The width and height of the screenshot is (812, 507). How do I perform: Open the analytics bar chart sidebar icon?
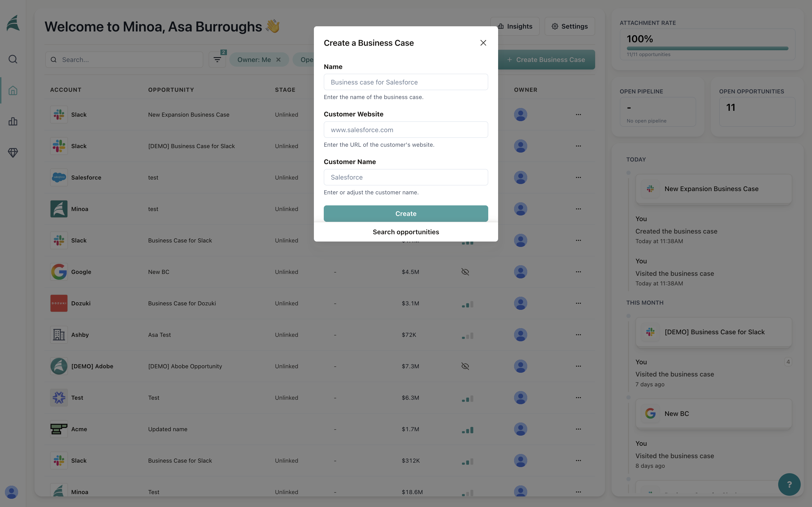click(13, 121)
